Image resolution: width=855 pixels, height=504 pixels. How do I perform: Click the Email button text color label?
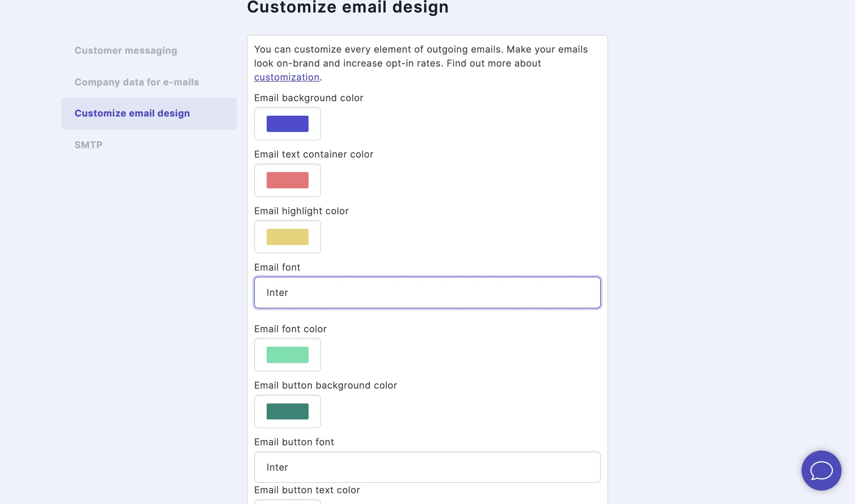tap(307, 490)
